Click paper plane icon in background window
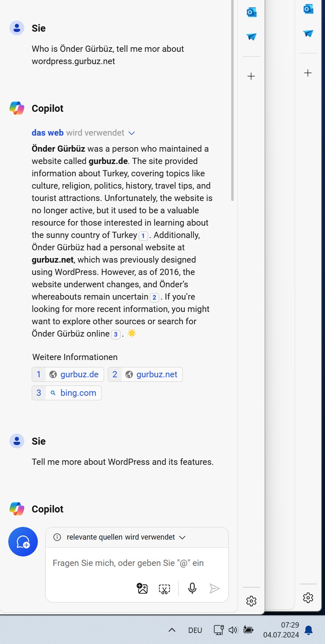325x644 pixels. (x=308, y=34)
